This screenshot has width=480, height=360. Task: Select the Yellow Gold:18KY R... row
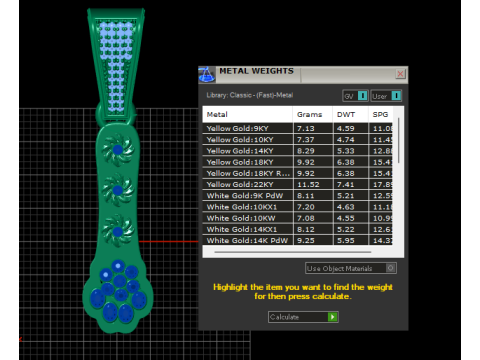[x=297, y=173]
